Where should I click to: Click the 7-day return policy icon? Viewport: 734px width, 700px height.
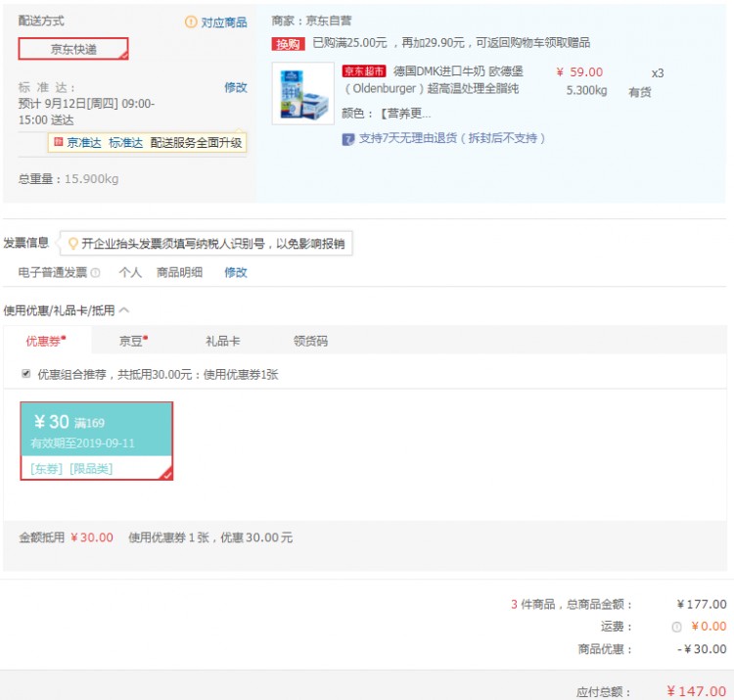pos(347,139)
